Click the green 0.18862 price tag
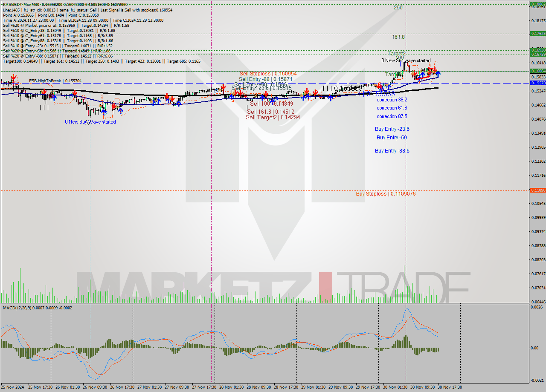Screen dimensions: 546x392 coord(537,4)
